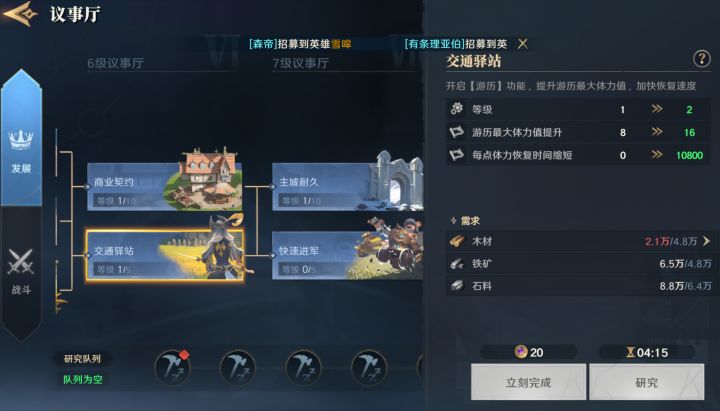The width and height of the screenshot is (720, 411).
Task: Click the 研究 button
Action: [647, 382]
